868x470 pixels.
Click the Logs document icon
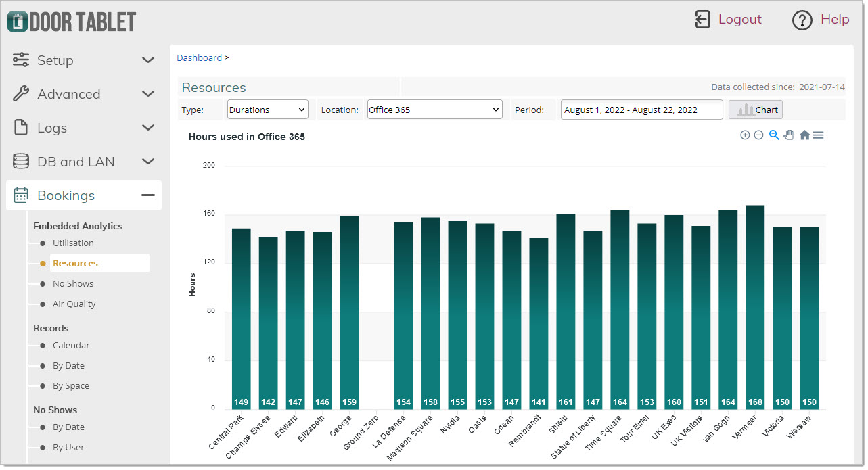pos(21,128)
